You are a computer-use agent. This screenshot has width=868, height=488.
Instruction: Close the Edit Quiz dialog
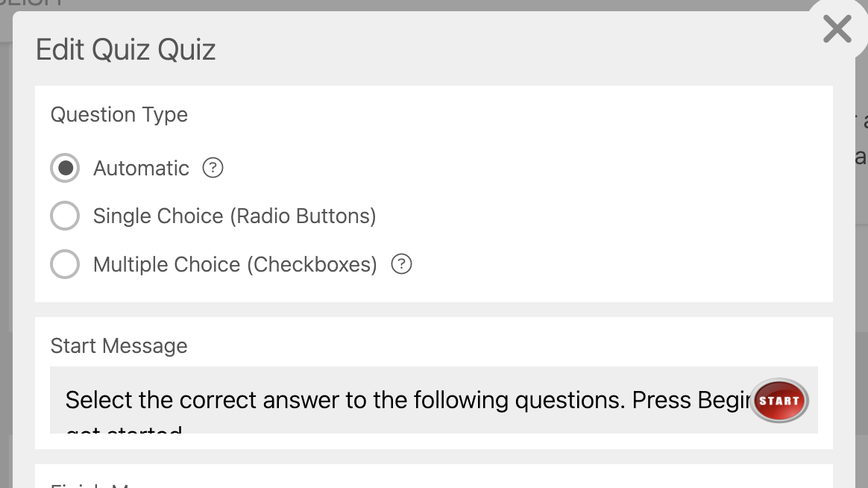point(837,30)
